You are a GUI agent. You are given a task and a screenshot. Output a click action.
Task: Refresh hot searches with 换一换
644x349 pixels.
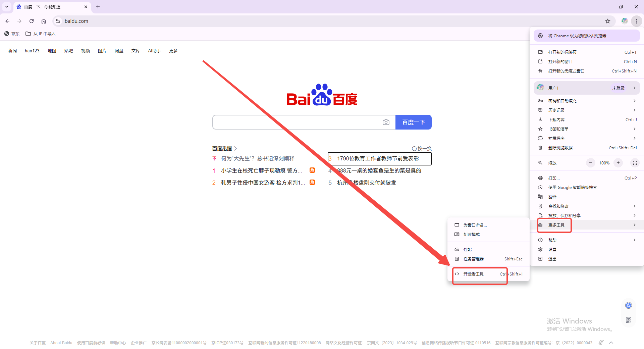point(422,148)
